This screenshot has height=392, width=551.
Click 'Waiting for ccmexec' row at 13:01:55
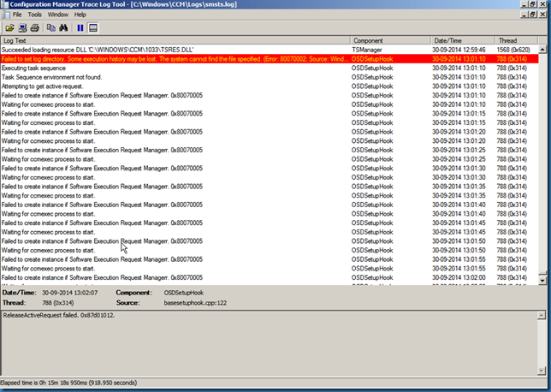point(270,269)
